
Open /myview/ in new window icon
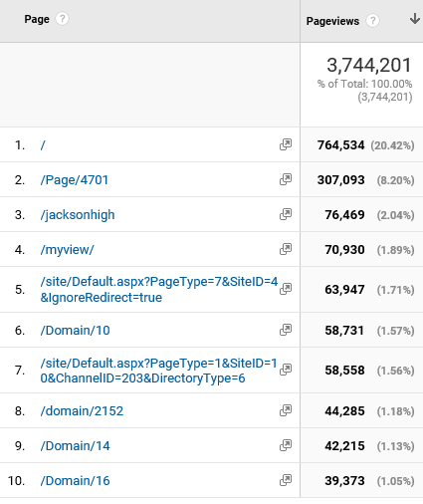[286, 249]
